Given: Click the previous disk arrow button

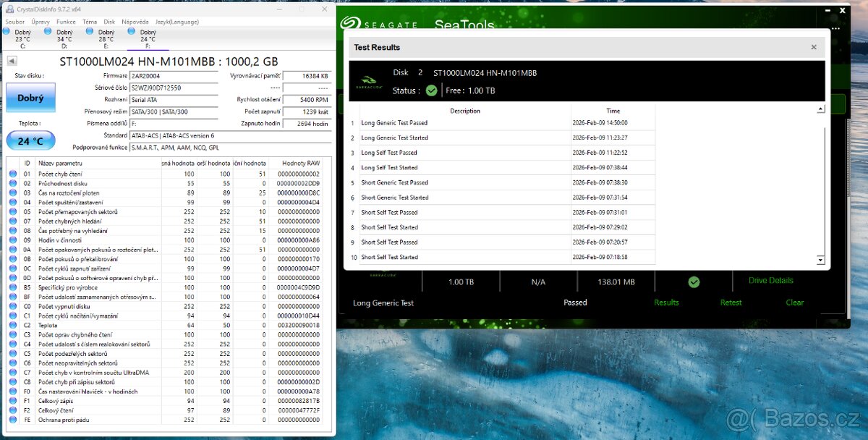Looking at the screenshot, I should (x=12, y=62).
